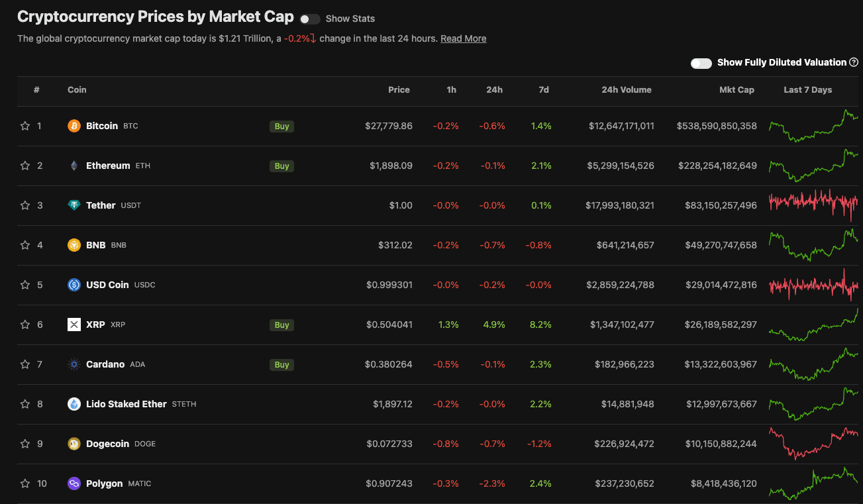Sort by the 1h change column
The height and width of the screenshot is (504, 863).
(x=452, y=90)
